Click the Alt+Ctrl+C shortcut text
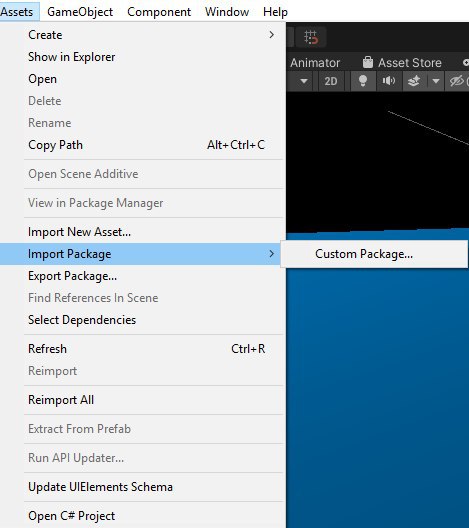The width and height of the screenshot is (469, 528). 236,145
